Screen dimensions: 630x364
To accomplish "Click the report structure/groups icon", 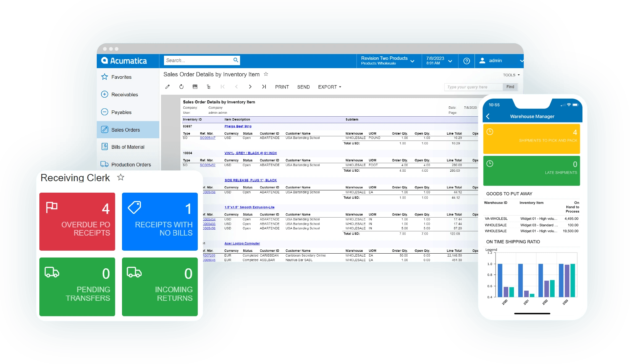I will 208,86.
